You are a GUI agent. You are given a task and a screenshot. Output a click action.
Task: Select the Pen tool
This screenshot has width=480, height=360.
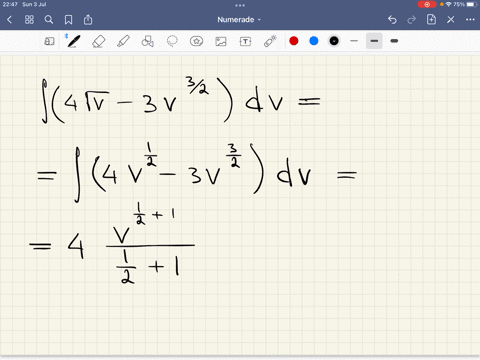point(73,41)
